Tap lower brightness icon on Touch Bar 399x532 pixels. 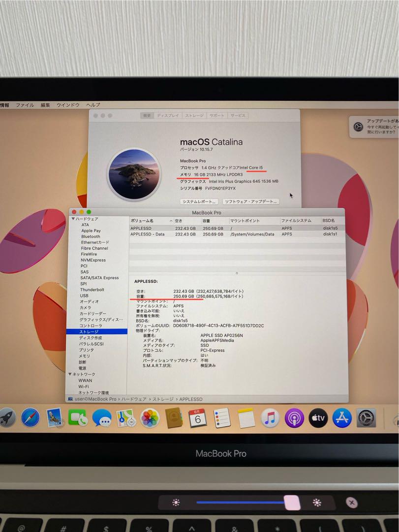(x=176, y=502)
